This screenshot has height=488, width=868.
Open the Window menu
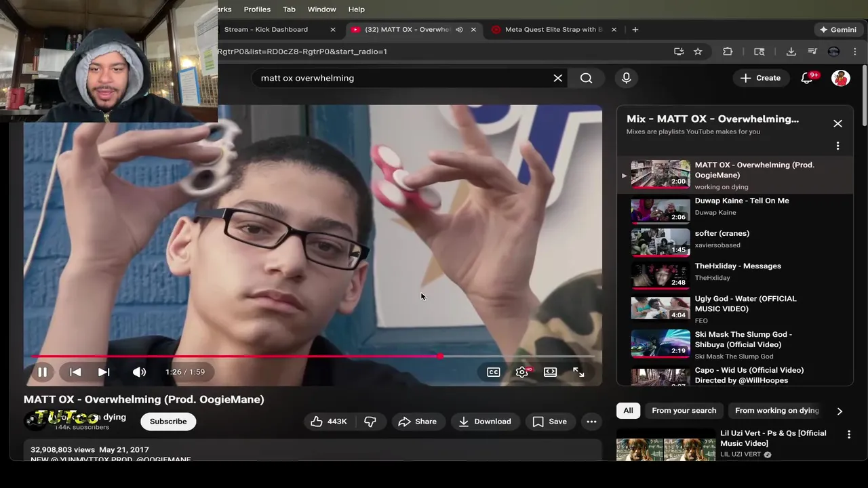321,9
